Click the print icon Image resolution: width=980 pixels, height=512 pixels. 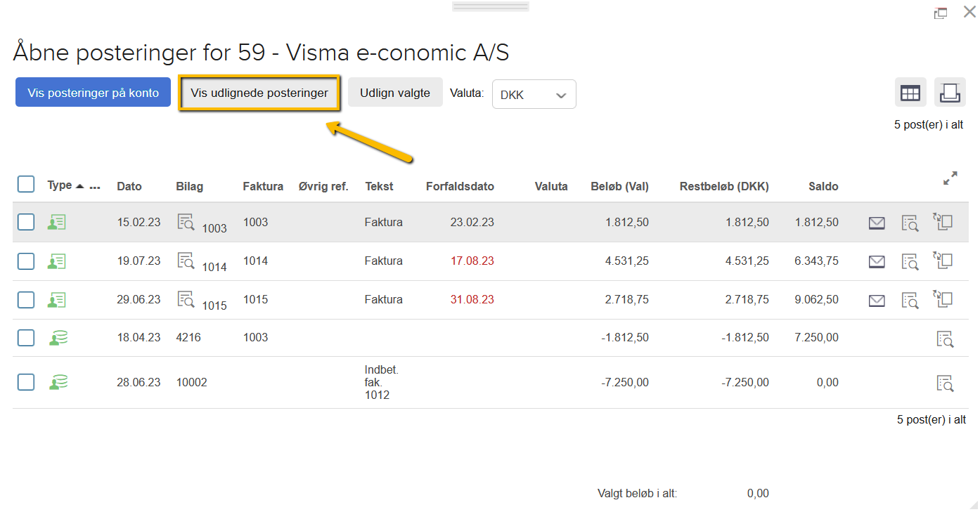coord(950,93)
